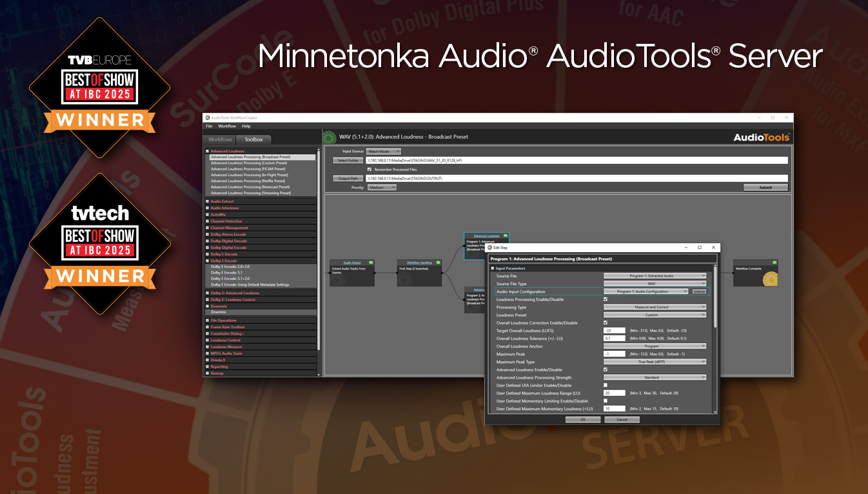Screen dimensions: 868x494
Task: Collapse the Advanced Loudness toolbox group
Action: click(208, 151)
